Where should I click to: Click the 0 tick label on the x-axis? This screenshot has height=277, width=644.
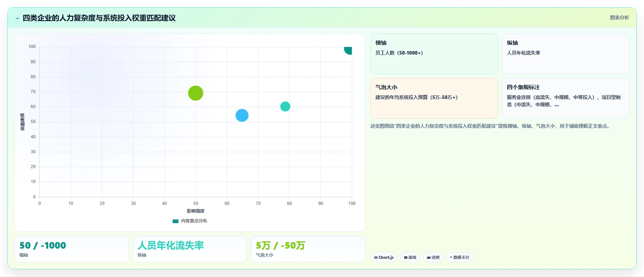pyautogui.click(x=40, y=203)
